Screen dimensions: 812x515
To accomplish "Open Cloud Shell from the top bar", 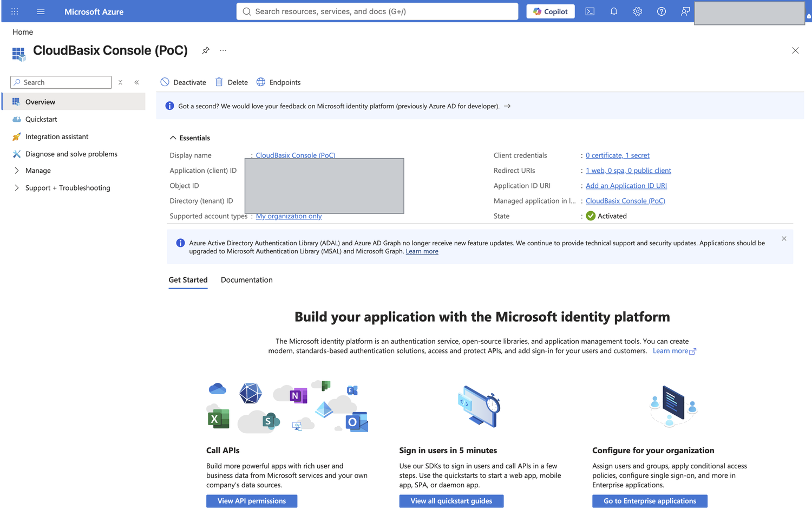I will [590, 11].
